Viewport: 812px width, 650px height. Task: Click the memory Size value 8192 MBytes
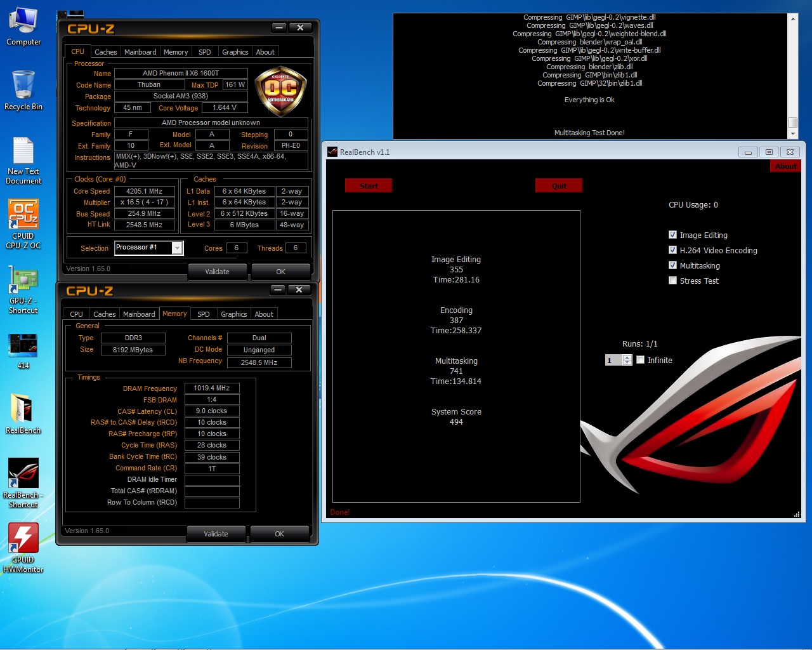(x=133, y=350)
